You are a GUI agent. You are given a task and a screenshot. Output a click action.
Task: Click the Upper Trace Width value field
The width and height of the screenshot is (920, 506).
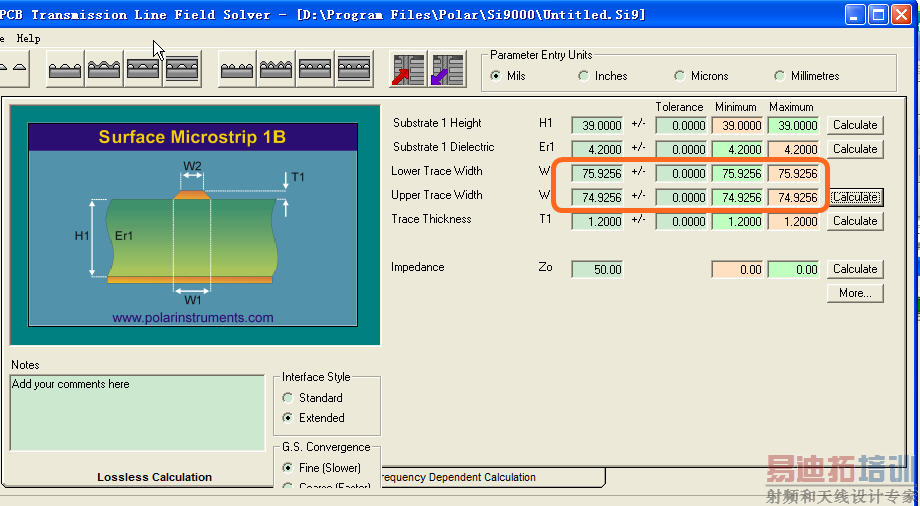tap(597, 198)
